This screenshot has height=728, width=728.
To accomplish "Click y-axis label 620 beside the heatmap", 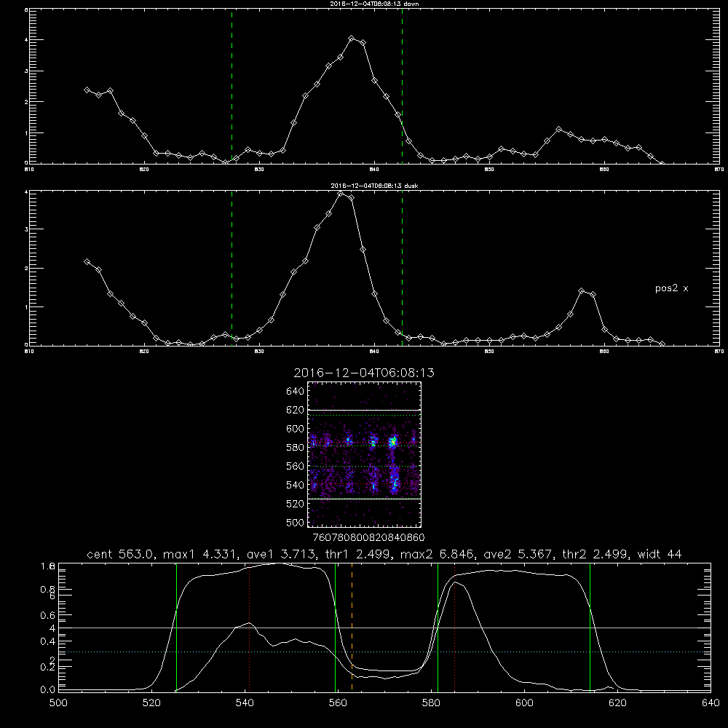I will point(296,410).
